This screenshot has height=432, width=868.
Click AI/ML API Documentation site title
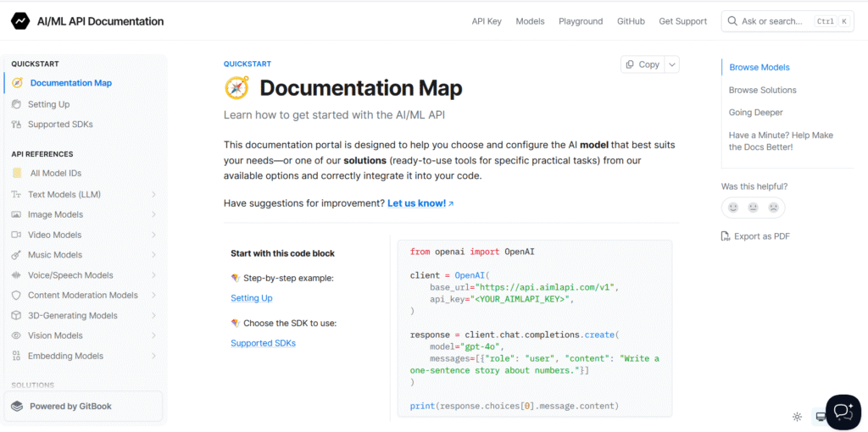100,21
